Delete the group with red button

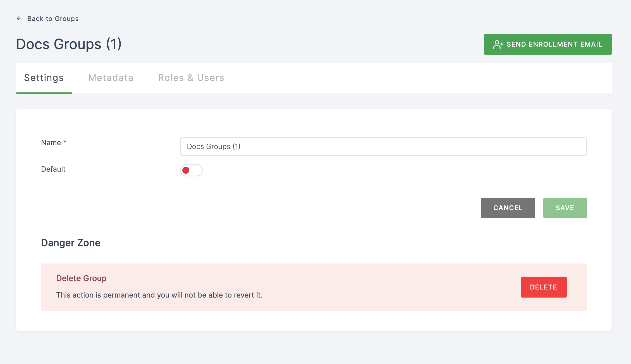[x=544, y=287]
